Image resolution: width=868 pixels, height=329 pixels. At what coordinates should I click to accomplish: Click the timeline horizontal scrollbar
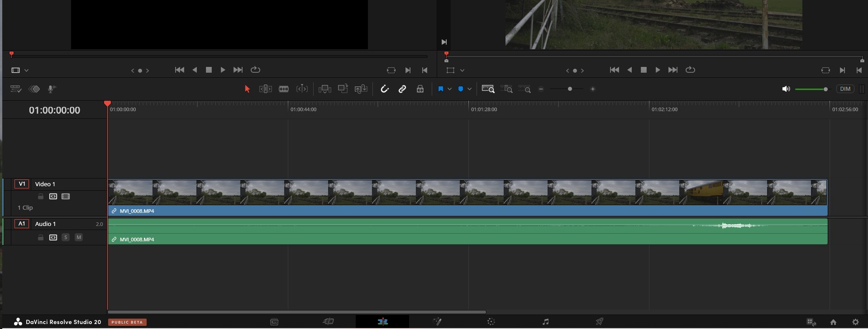click(x=297, y=312)
